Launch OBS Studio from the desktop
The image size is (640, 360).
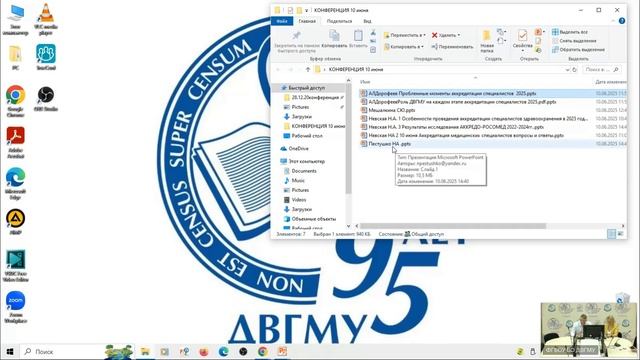tap(46, 99)
